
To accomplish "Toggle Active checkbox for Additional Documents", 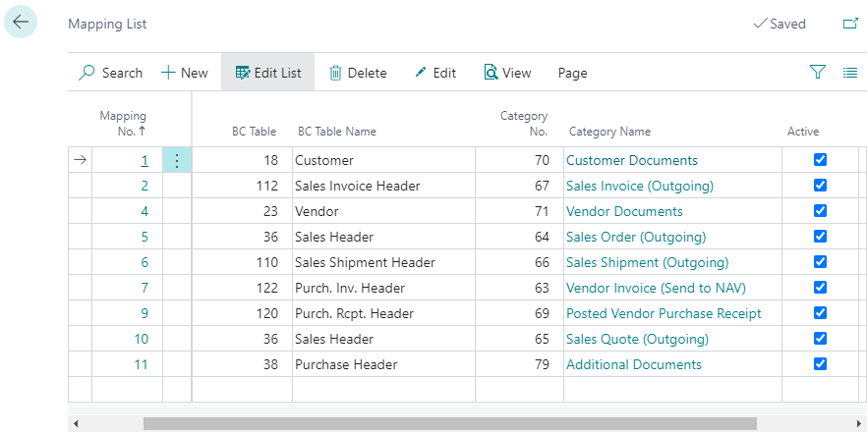I will pos(821,364).
